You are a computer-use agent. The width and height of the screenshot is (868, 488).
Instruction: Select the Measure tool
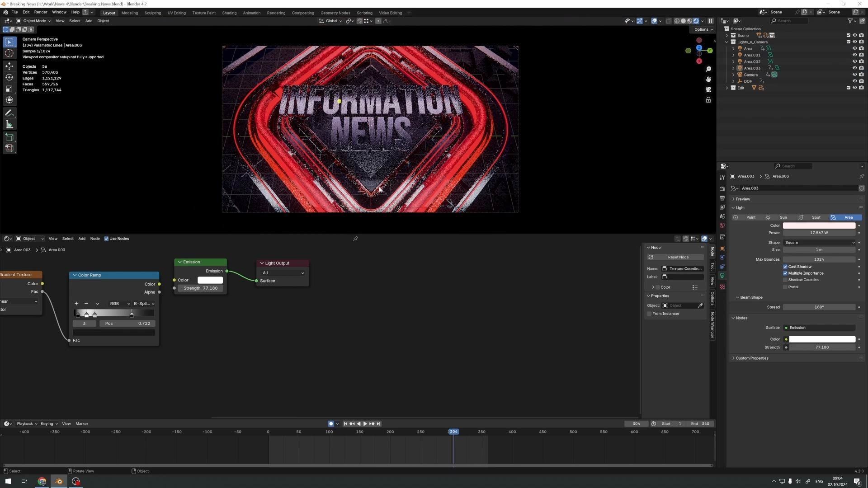click(9, 124)
